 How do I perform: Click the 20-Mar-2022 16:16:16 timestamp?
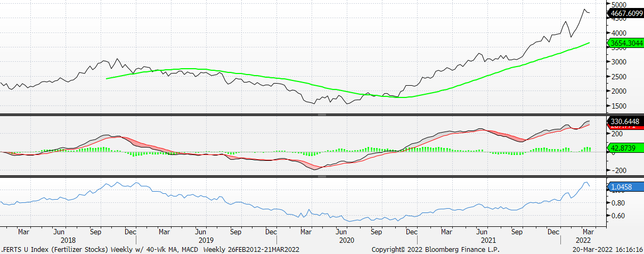coord(608,249)
